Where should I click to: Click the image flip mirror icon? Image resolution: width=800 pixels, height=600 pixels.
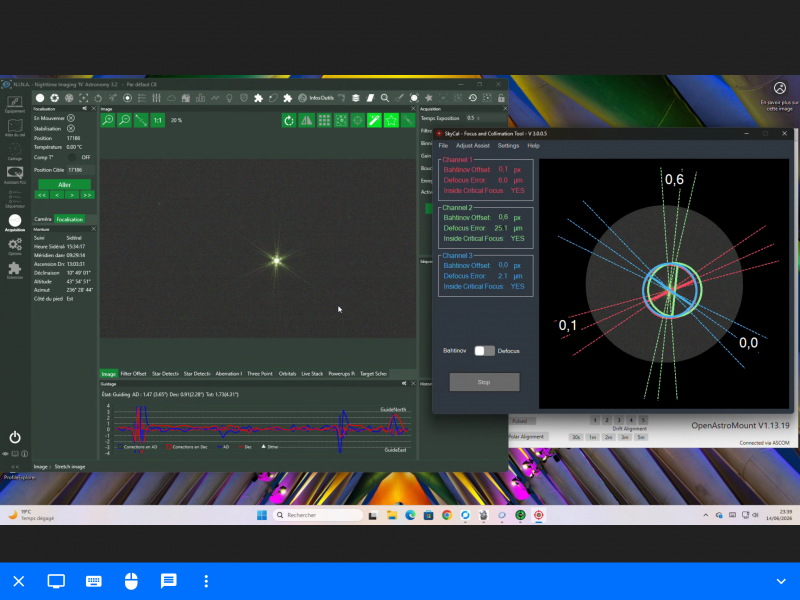point(307,120)
